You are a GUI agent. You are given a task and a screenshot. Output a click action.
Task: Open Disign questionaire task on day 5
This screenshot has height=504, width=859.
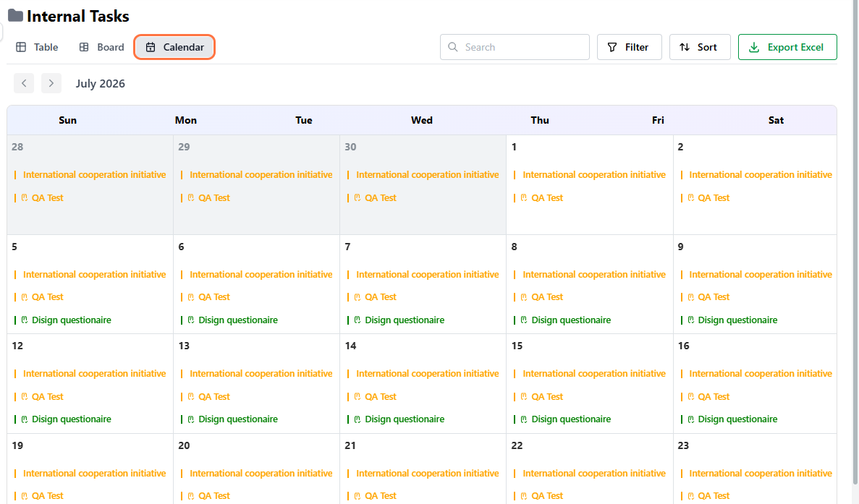point(71,320)
